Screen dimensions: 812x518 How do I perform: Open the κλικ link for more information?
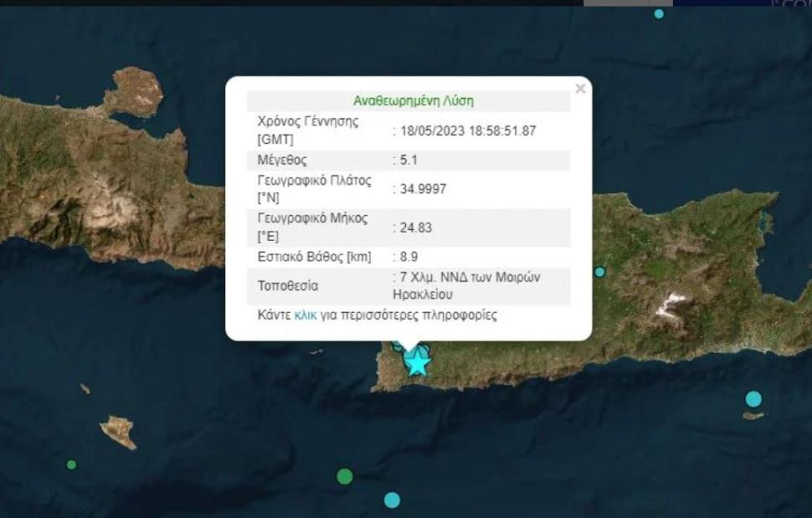[x=306, y=315]
